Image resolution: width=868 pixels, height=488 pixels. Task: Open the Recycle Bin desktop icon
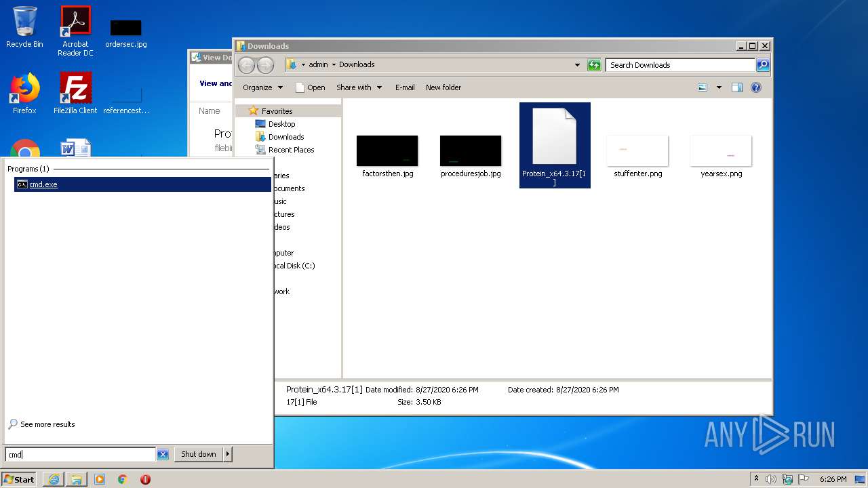pyautogui.click(x=24, y=27)
